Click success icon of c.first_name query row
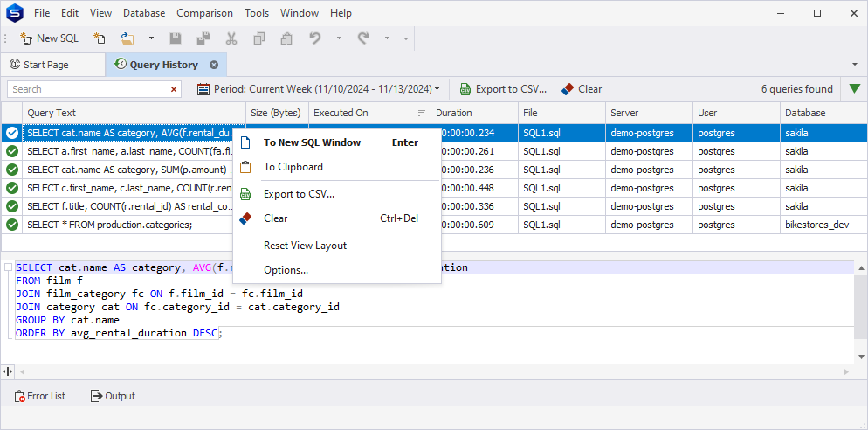This screenshot has height=430, width=868. pos(12,188)
